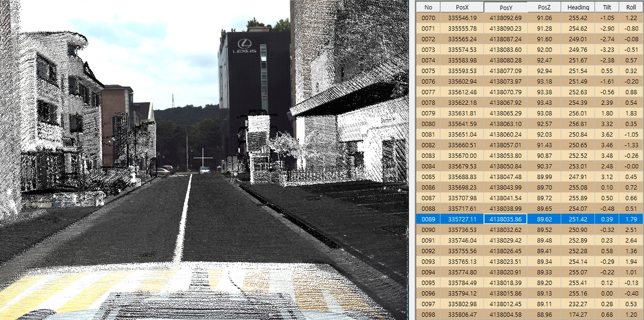Image resolution: width=644 pixels, height=320 pixels.
Task: Click the white crosshair in the road view
Action: pyautogui.click(x=203, y=158)
